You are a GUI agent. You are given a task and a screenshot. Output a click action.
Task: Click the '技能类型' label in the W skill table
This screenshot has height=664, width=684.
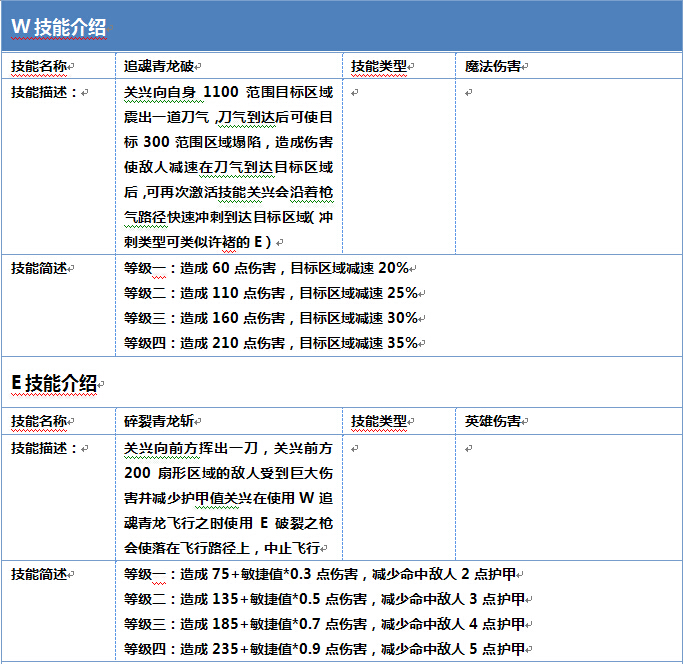point(379,66)
